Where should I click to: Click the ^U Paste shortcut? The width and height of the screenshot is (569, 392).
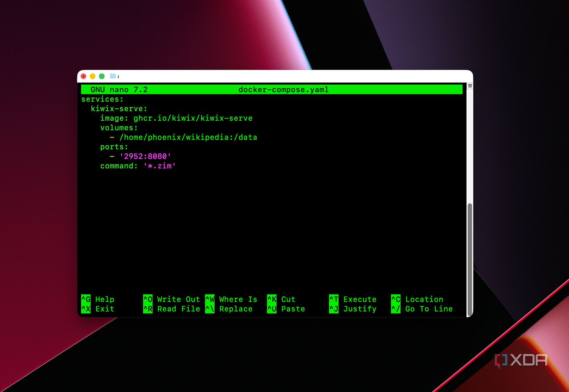click(x=286, y=309)
